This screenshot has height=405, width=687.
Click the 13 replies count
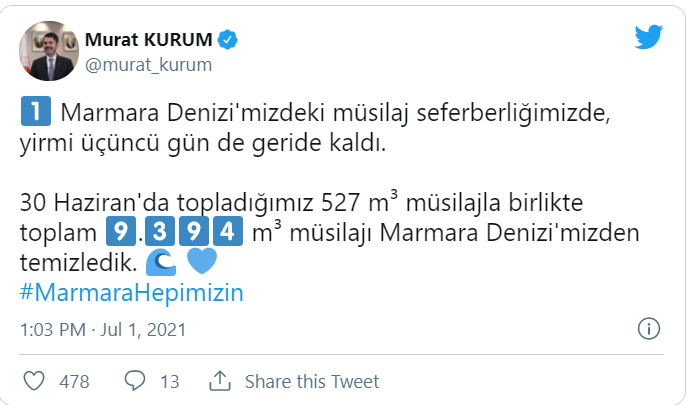[x=169, y=381]
